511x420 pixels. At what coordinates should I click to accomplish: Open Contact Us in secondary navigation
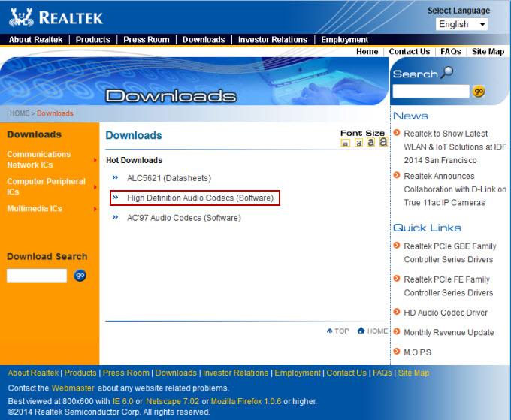click(x=410, y=52)
